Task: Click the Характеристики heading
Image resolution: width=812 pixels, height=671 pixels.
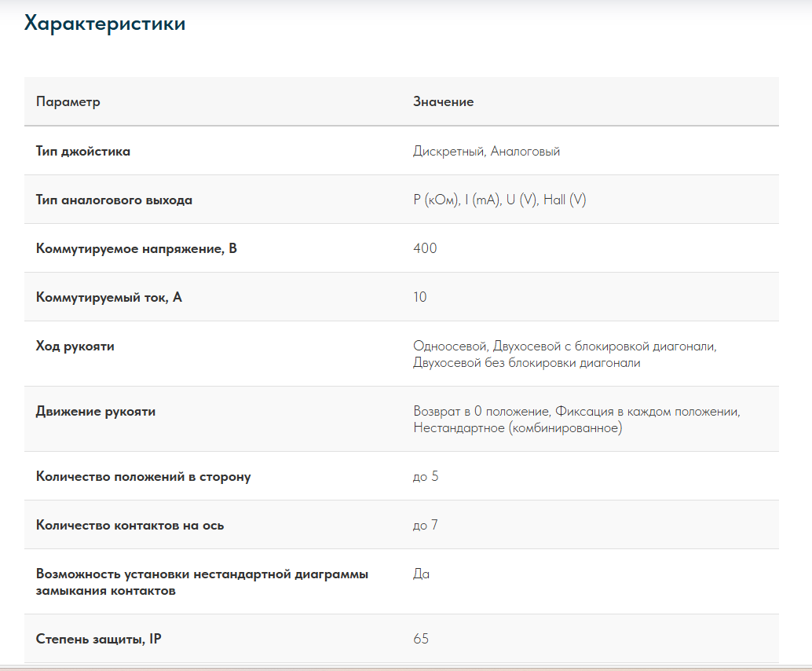Action: point(104,24)
